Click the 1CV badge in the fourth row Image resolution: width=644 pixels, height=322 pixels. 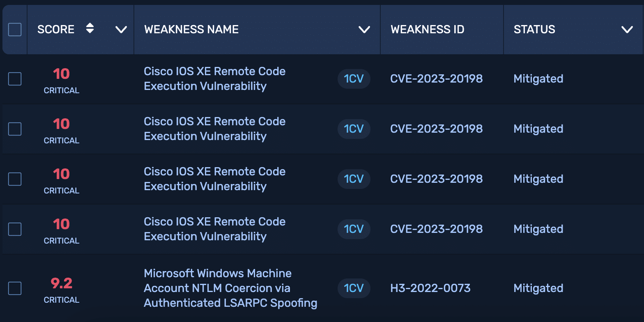click(x=354, y=229)
